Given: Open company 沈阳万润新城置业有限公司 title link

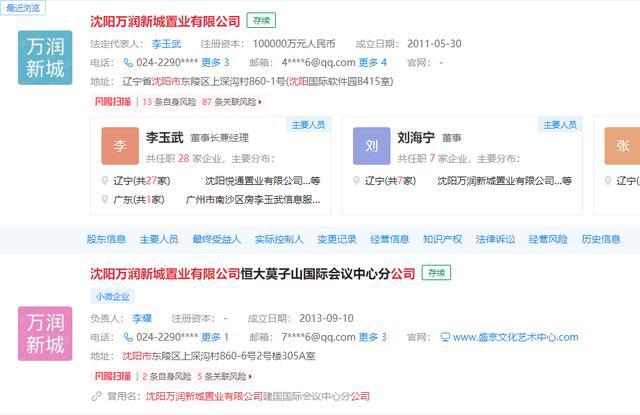Looking at the screenshot, I should (x=165, y=21).
